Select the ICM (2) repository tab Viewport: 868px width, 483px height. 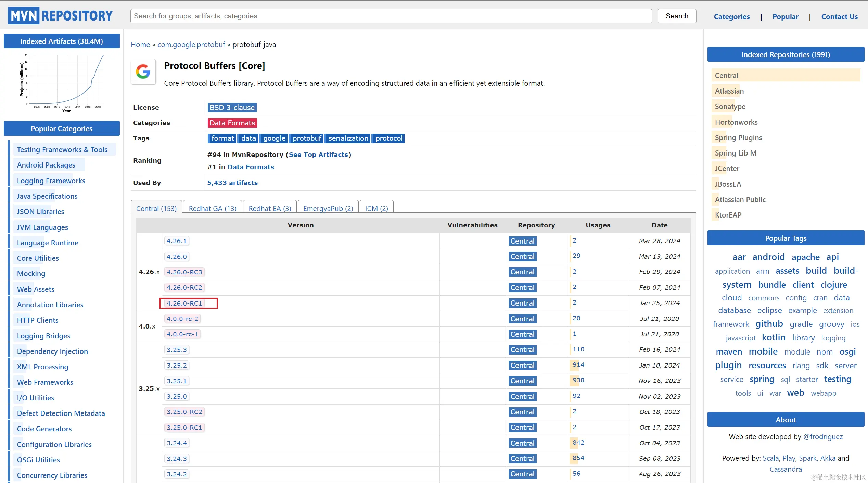[x=376, y=208]
